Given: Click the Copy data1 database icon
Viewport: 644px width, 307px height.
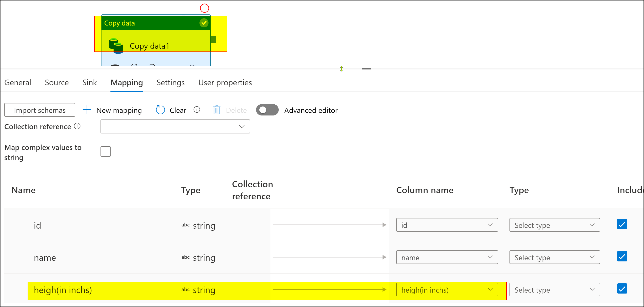Looking at the screenshot, I should [116, 46].
